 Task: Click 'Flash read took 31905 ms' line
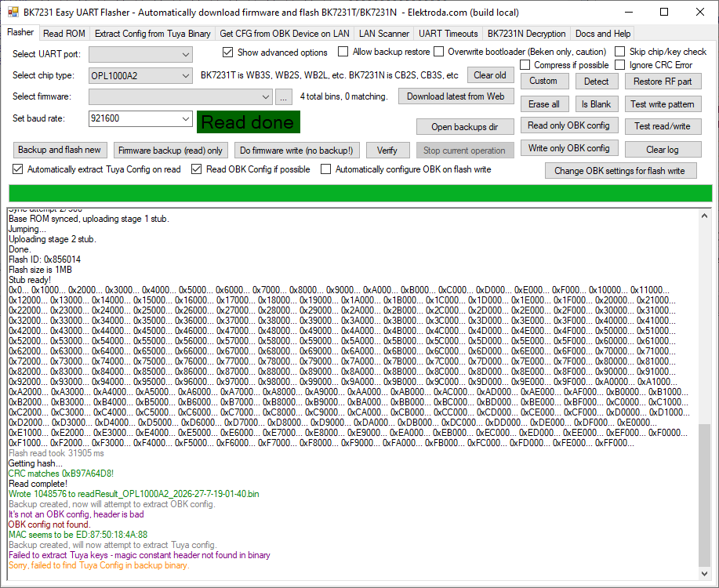(x=56, y=453)
